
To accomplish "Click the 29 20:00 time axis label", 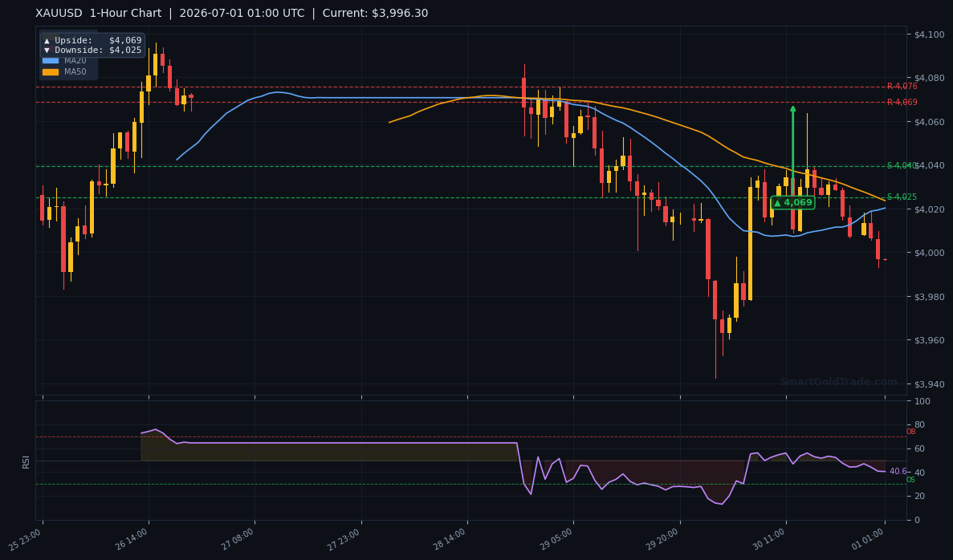I will (x=663, y=539).
